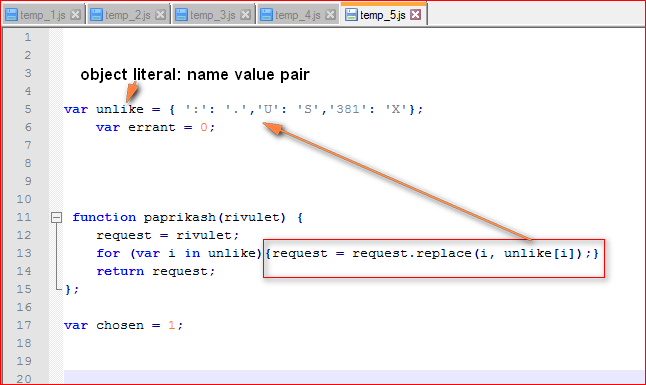Switch to the temp_3.js tab
The height and width of the screenshot is (385, 646).
pyautogui.click(x=213, y=15)
